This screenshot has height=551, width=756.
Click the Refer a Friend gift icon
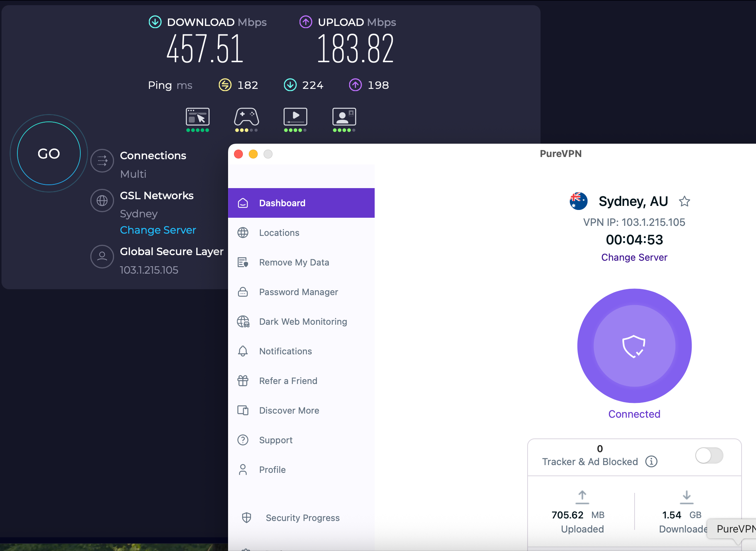pyautogui.click(x=243, y=381)
